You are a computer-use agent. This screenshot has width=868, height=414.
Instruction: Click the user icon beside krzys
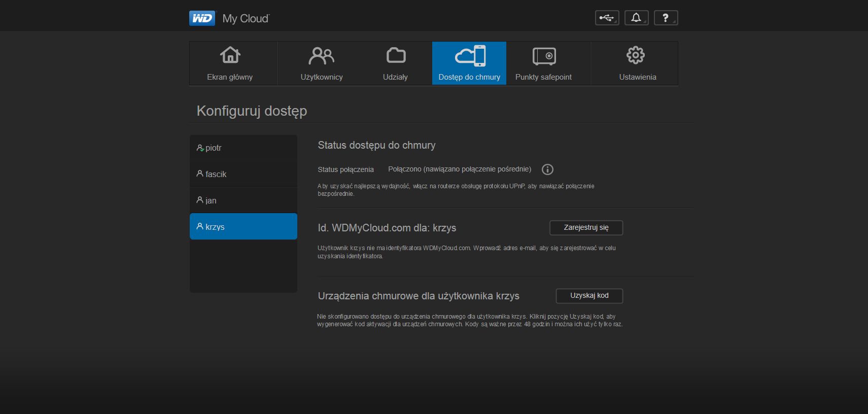pyautogui.click(x=200, y=226)
